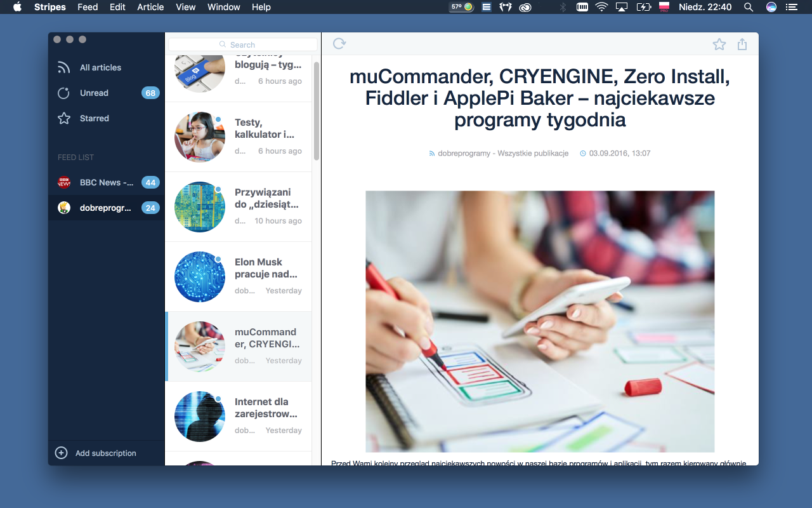
Task: Open the Article menu
Action: [150, 7]
